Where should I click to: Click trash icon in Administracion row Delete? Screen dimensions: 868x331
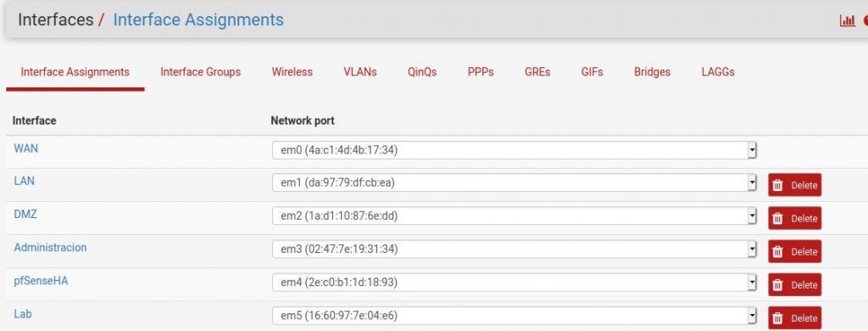pyautogui.click(x=778, y=252)
